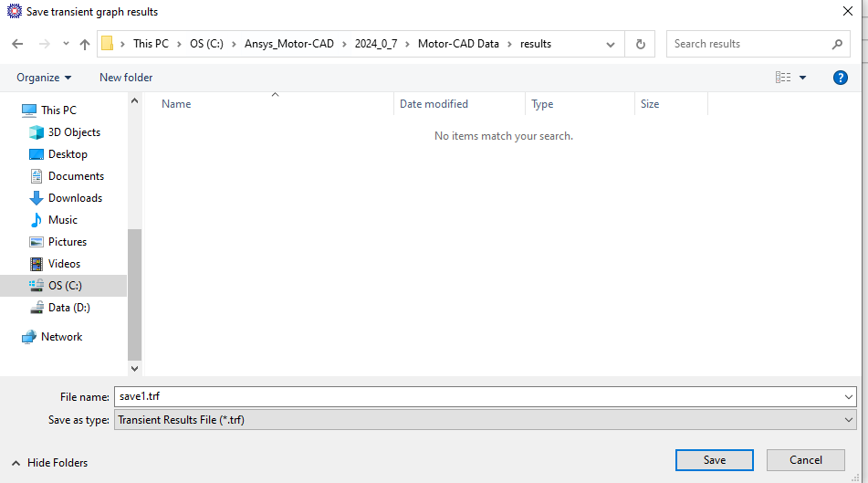Open address bar previous locations dropdown
868x483 pixels.
[611, 45]
